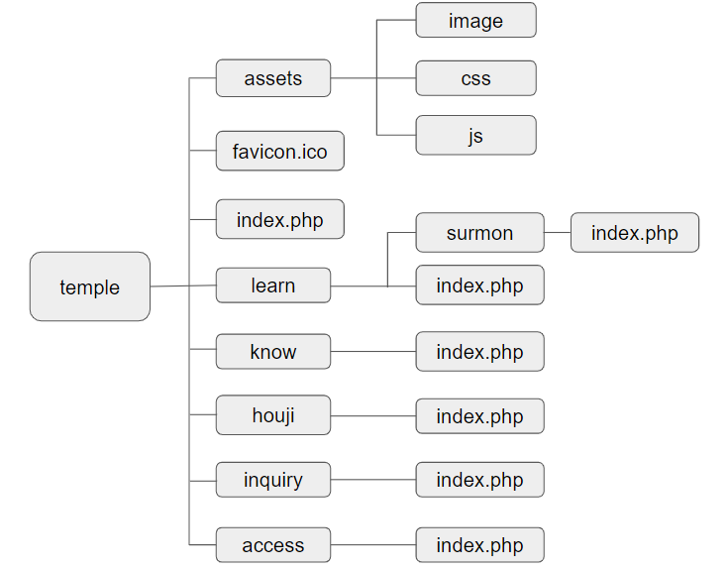
Task: Select the know folder node
Action: click(273, 351)
